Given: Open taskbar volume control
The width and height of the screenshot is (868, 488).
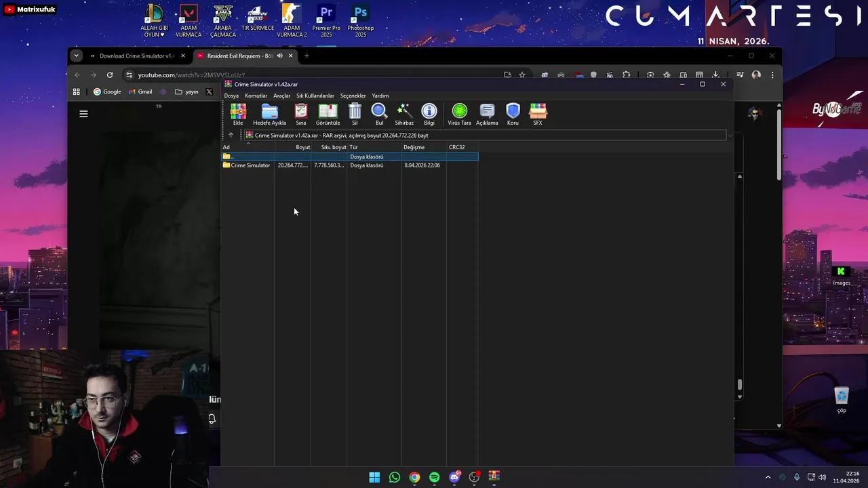Looking at the screenshot, I should coord(823,477).
